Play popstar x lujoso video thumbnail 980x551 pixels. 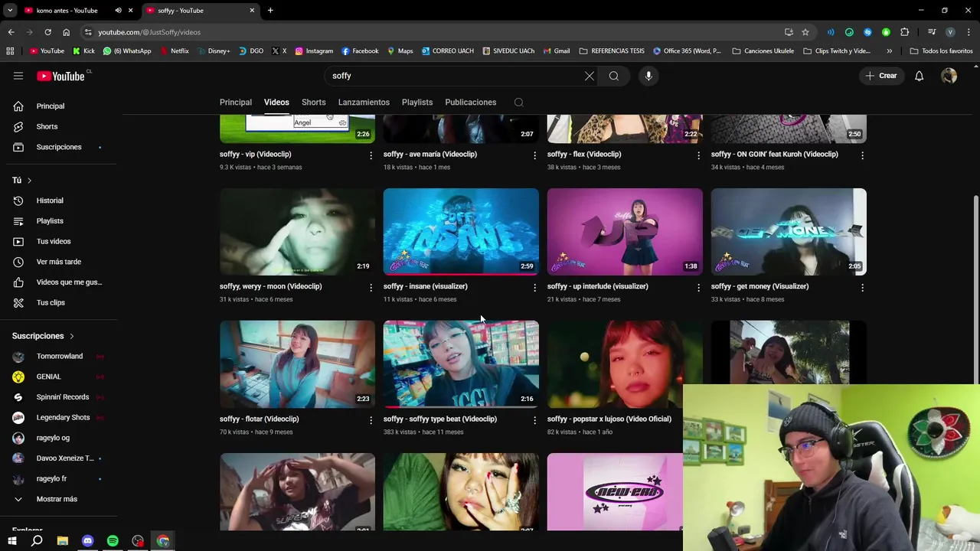615,364
